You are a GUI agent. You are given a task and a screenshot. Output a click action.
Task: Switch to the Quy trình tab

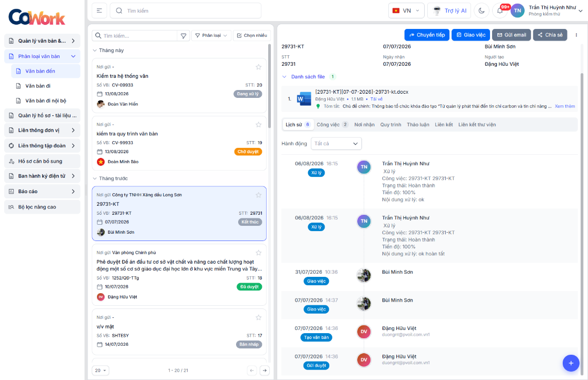(x=390, y=125)
